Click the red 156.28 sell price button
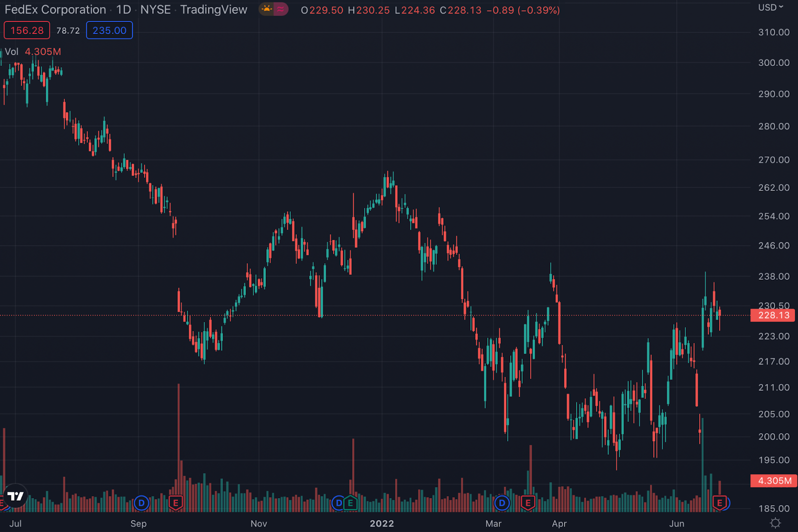The height and width of the screenshot is (532, 798). pyautogui.click(x=27, y=30)
